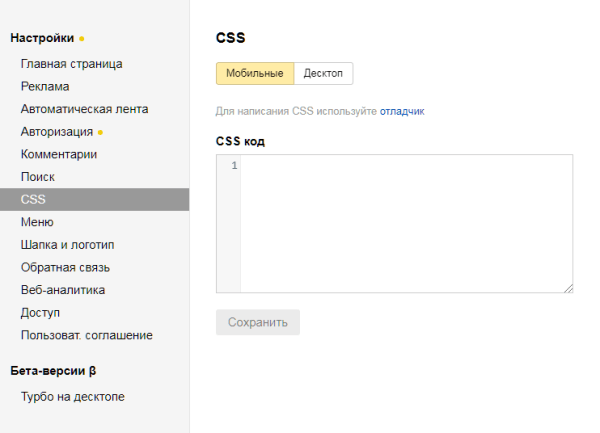Open Обратная связь settings

65,267
